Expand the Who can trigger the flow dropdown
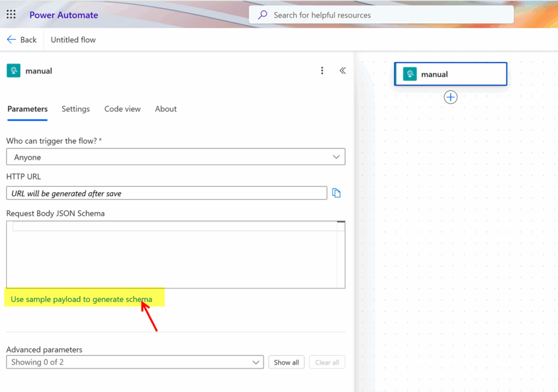The height and width of the screenshot is (392, 558). (175, 157)
